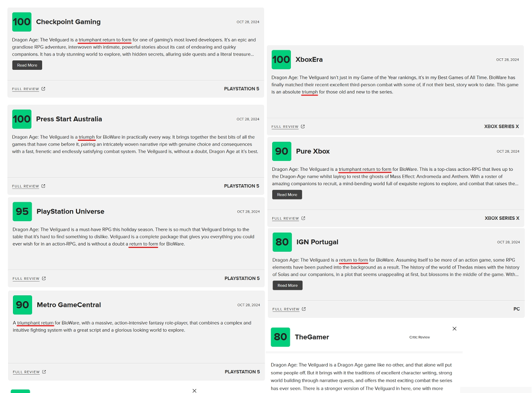
Task: Click OCT 28, 2024 date on Pure Xbox card
Action: coord(508,151)
